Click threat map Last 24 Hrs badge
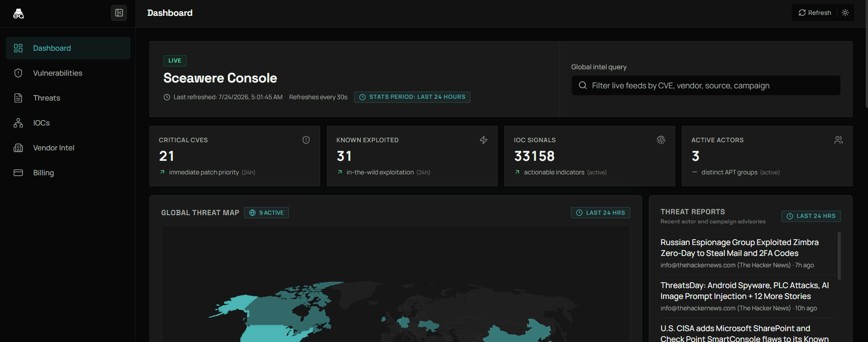 pyautogui.click(x=600, y=212)
